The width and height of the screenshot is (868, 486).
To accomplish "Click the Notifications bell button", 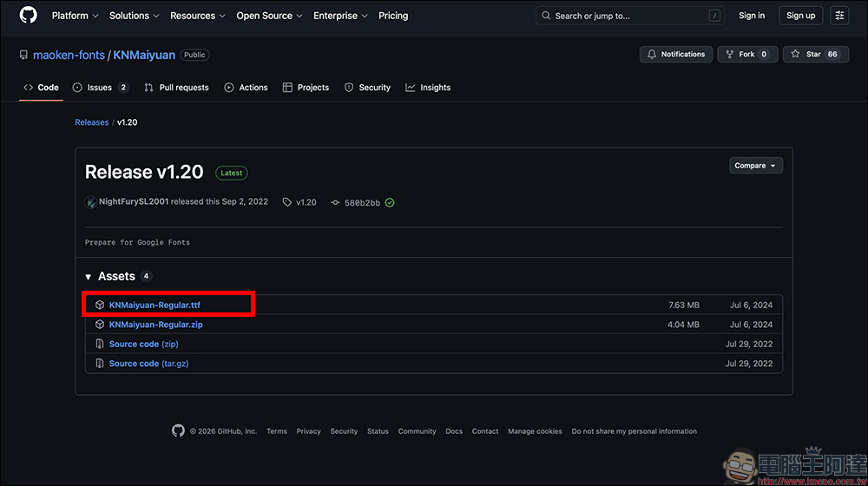I will [x=676, y=55].
